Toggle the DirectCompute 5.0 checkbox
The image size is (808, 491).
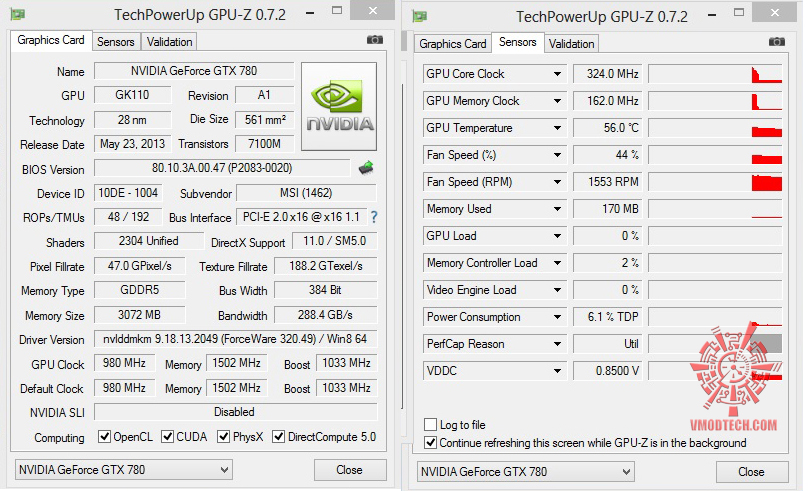pos(279,437)
